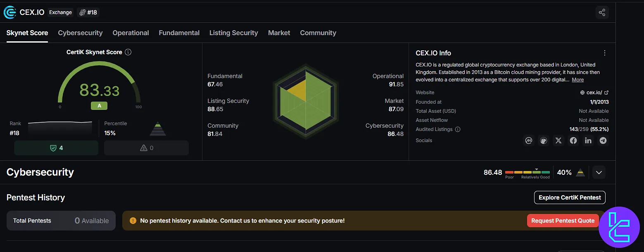Click the 143/259 (55.2%) audited listings value
Viewport: 644px width, 252px height.
click(589, 129)
